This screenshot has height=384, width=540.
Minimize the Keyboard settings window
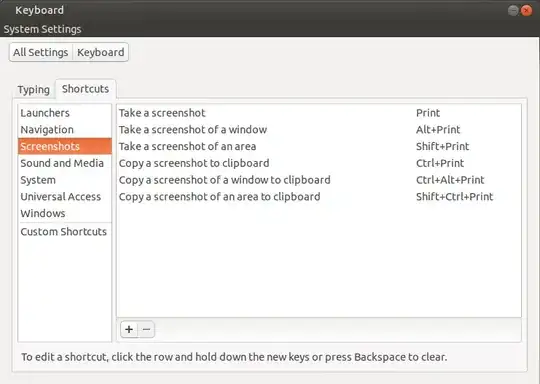513,11
